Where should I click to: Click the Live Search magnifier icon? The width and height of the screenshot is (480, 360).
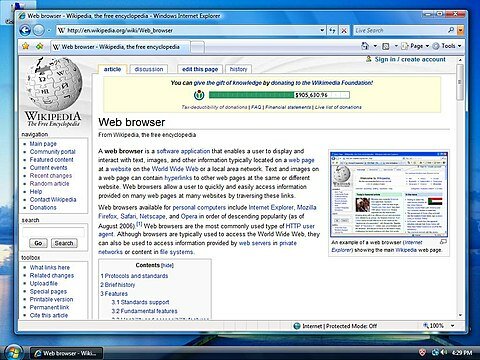451,30
